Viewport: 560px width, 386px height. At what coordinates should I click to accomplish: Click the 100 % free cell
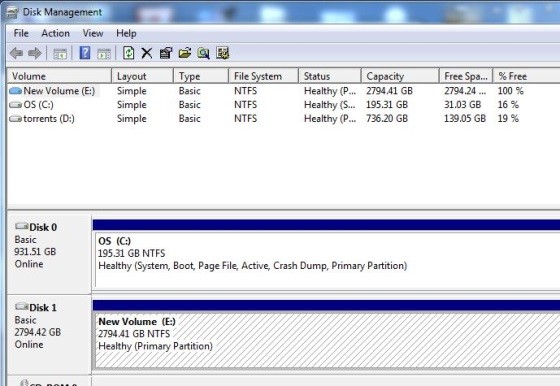click(x=511, y=91)
